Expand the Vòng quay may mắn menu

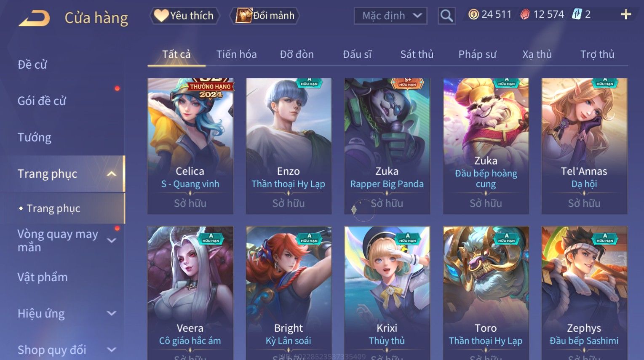[112, 241]
